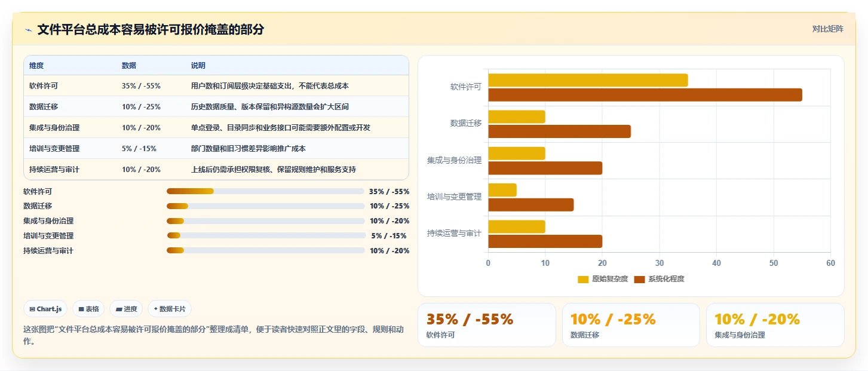This screenshot has width=868, height=371.
Task: Click the yellow chart bar for 软件许可
Action: (588, 80)
